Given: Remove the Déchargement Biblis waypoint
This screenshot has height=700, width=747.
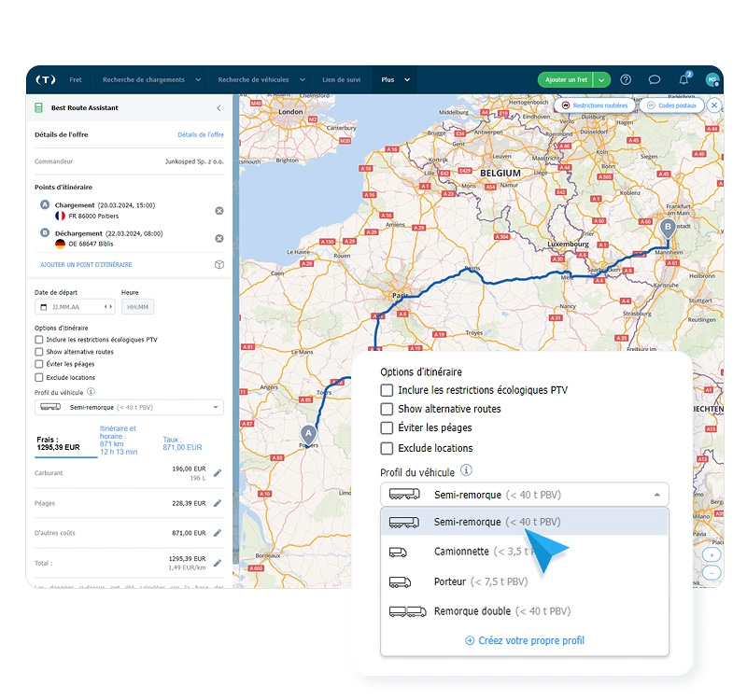Looking at the screenshot, I should click(219, 238).
